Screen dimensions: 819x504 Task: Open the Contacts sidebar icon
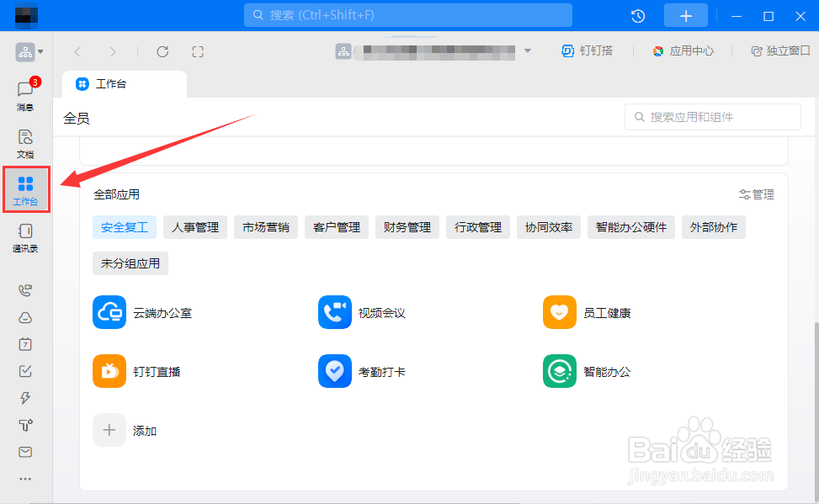click(25, 237)
